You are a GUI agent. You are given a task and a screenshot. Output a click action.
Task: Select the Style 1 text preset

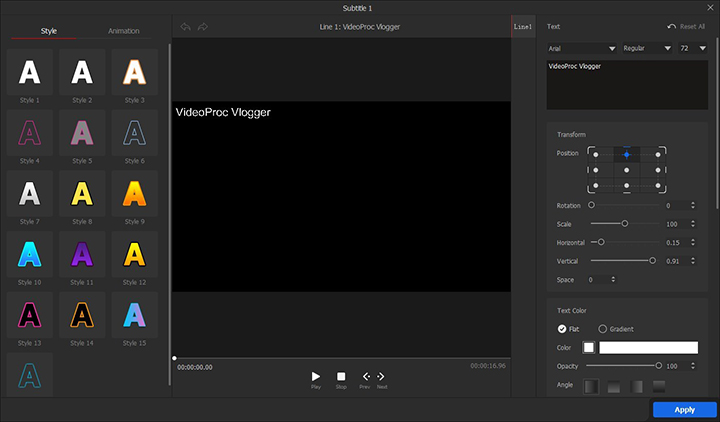(x=29, y=72)
